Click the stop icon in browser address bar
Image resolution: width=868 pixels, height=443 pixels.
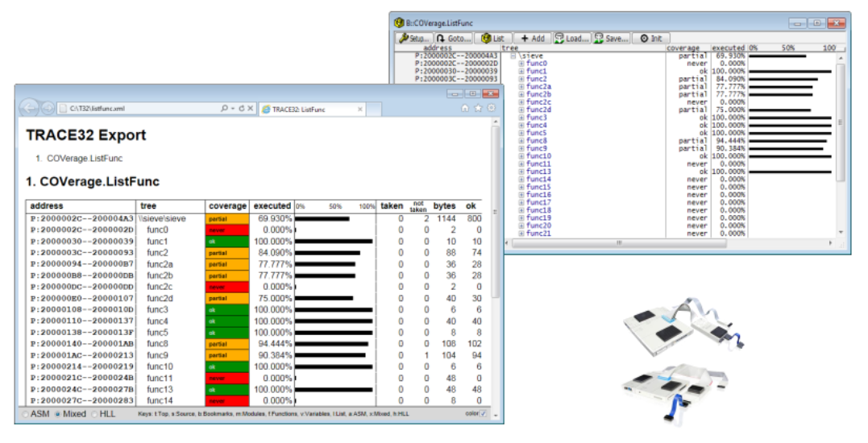click(x=250, y=109)
